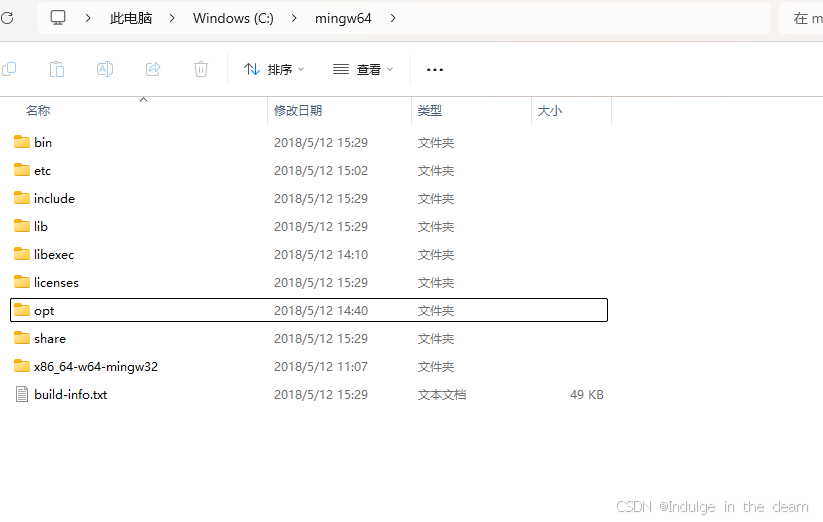Viewport: 823px width, 522px height.
Task: Click the rename toolbar icon
Action: 105,69
